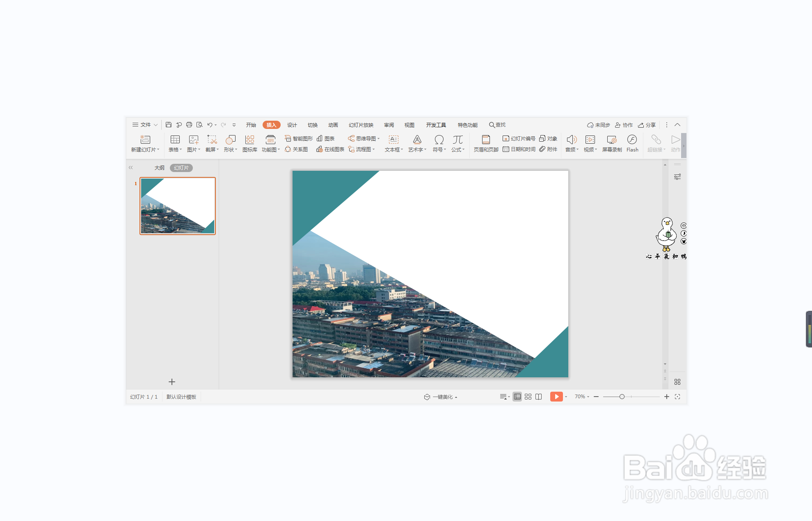
Task: Insert 页眉和页脚 header and footer
Action: coord(486,143)
